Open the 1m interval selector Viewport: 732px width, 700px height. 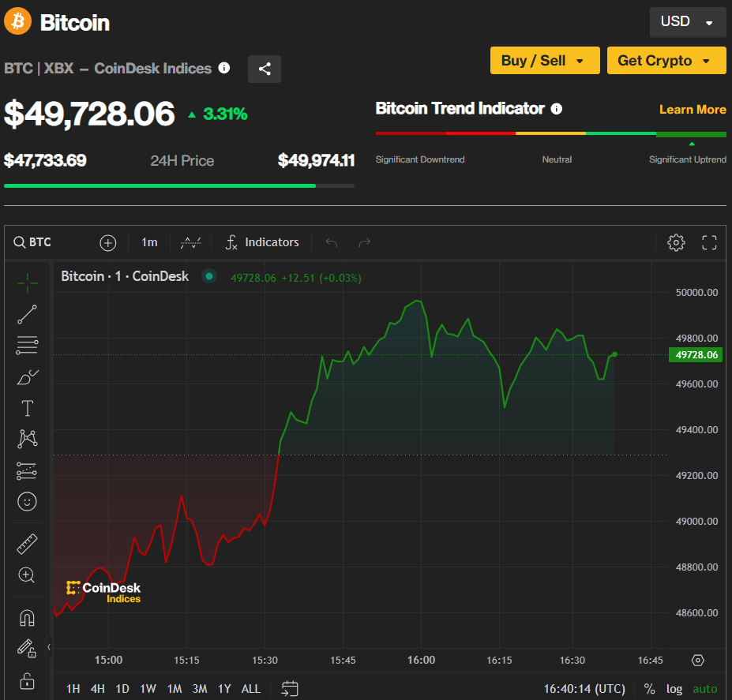tap(149, 242)
